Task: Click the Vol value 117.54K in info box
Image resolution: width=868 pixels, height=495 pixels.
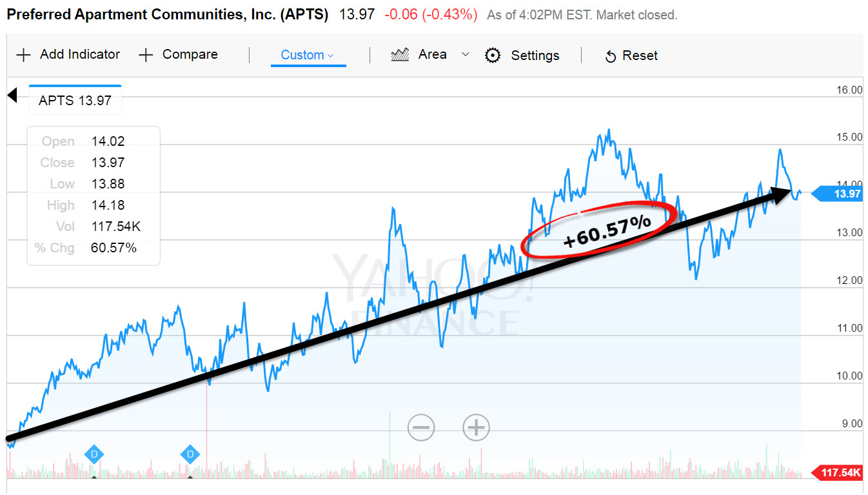Action: pos(116,227)
